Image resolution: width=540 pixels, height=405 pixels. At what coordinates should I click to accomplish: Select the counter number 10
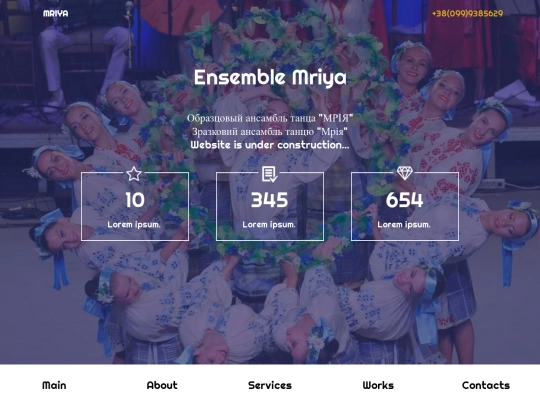coord(135,200)
